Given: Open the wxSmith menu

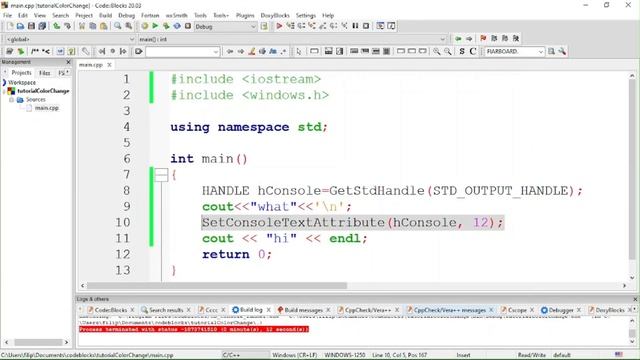Looking at the screenshot, I should 176,16.
